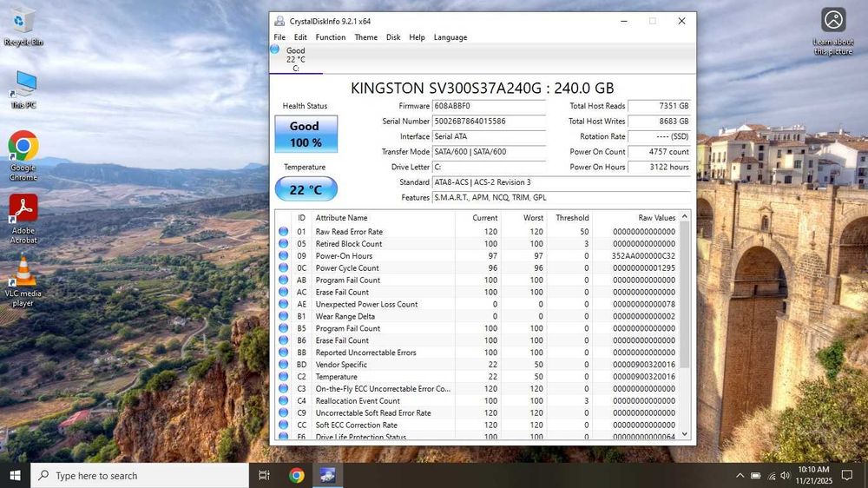Open the Recycle Bin desktop icon
The image size is (868, 488).
(23, 25)
